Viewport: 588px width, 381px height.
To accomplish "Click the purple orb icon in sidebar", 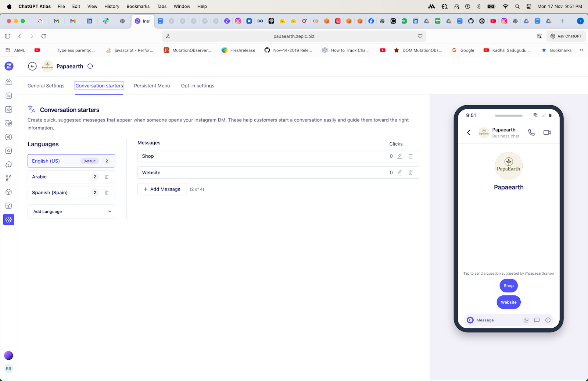I will 8,355.
